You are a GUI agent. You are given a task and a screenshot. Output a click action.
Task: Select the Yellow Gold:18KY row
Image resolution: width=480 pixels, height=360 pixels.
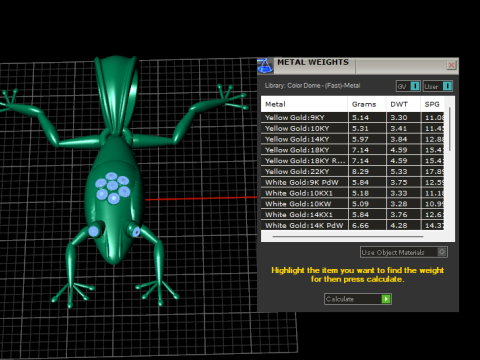click(x=353, y=150)
